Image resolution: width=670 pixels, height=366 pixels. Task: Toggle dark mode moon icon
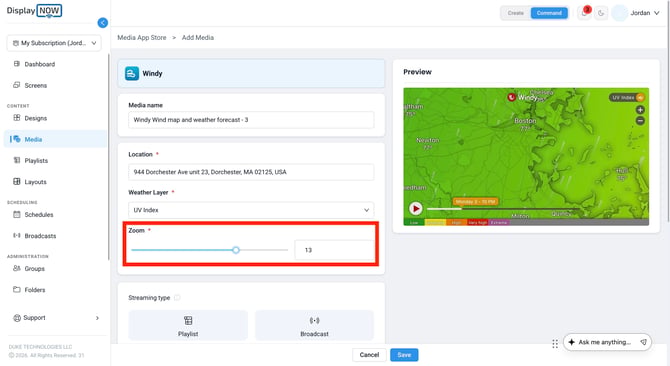[601, 13]
